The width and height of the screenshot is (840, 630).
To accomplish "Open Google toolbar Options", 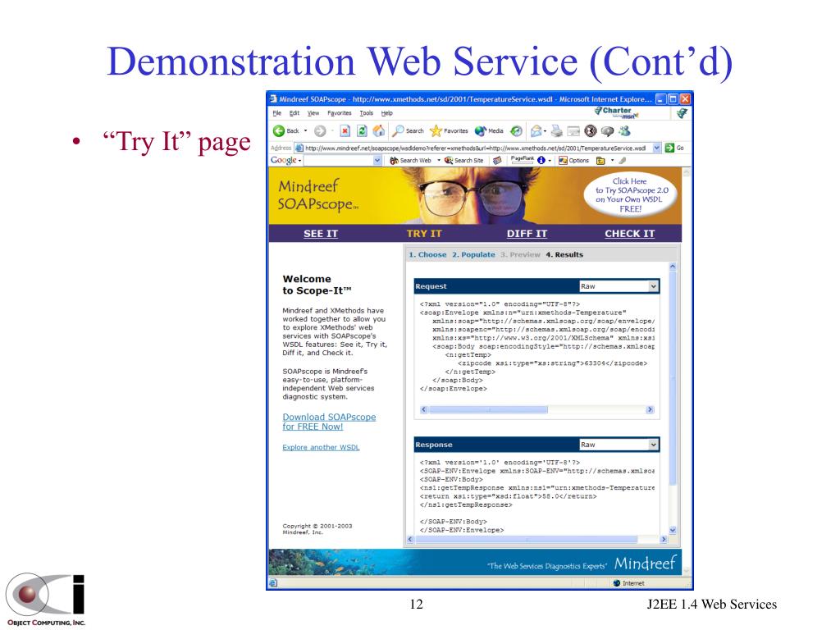I will (573, 160).
